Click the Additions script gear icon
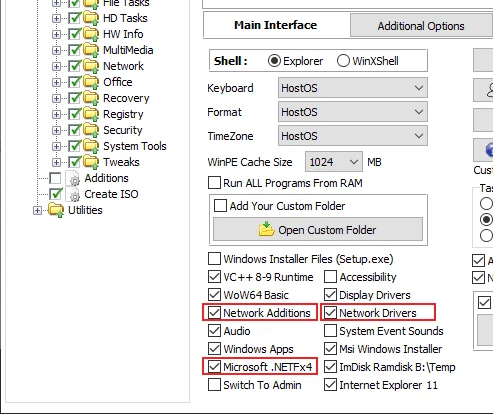Screen dimensions: 493x414 [x=73, y=178]
